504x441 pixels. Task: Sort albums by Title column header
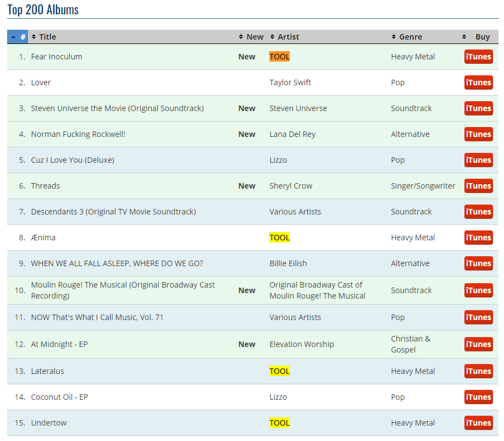[133, 37]
